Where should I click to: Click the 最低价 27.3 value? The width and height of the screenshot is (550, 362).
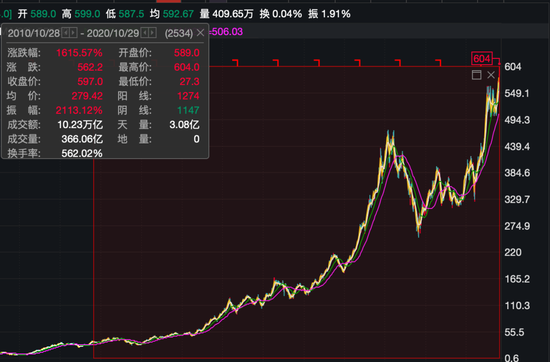point(189,81)
